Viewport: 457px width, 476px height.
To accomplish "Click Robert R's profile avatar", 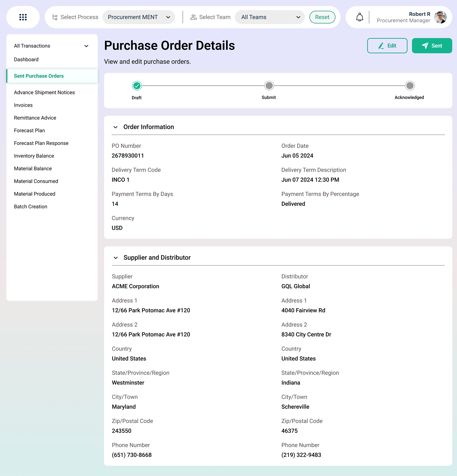I will tap(440, 17).
